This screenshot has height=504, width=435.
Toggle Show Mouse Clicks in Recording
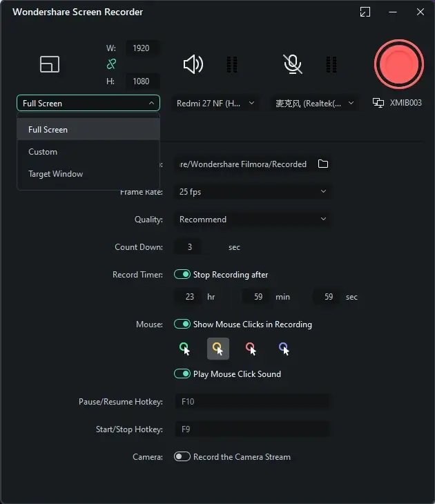point(182,324)
